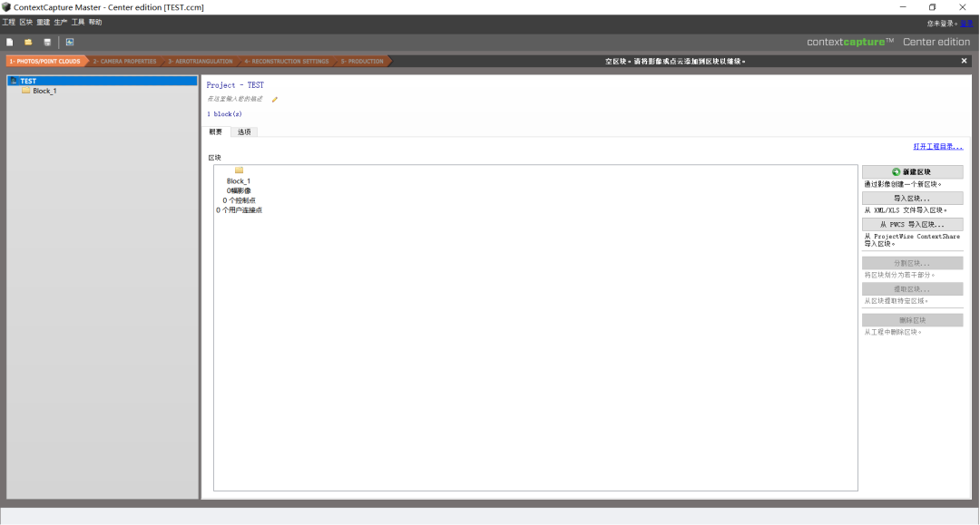The width and height of the screenshot is (980, 525).
Task: Restore down the ContextCapture Master window
Action: 933,7
